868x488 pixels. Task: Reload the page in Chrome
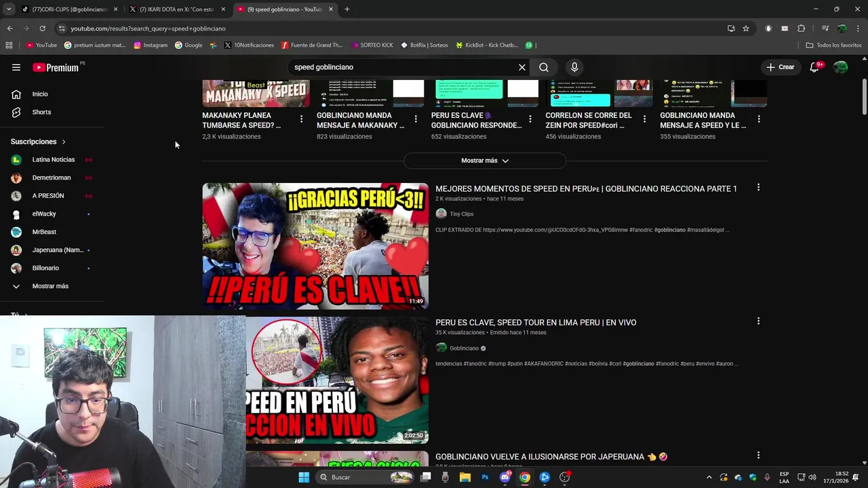tap(42, 28)
